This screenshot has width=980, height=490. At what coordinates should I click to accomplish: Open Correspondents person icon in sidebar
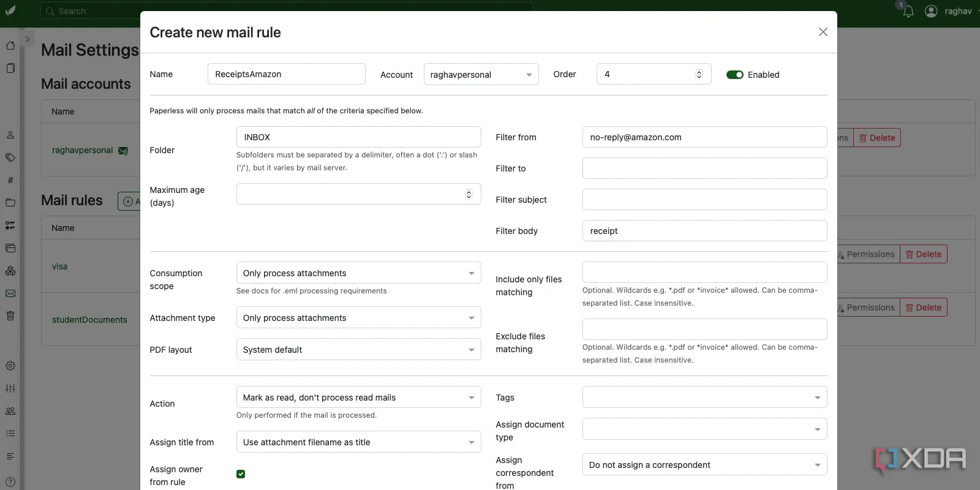[10, 135]
